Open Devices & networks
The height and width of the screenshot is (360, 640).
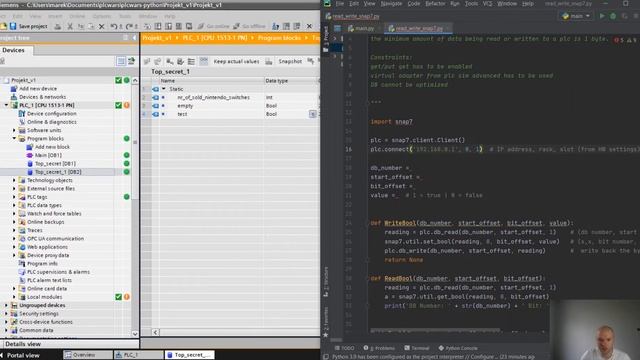point(42,97)
